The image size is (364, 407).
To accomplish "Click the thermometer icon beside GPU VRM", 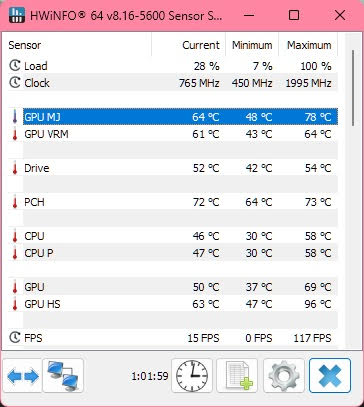I will click(x=15, y=134).
